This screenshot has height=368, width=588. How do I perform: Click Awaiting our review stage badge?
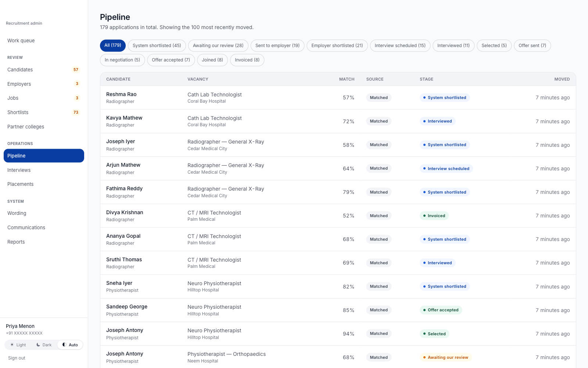[445, 357]
